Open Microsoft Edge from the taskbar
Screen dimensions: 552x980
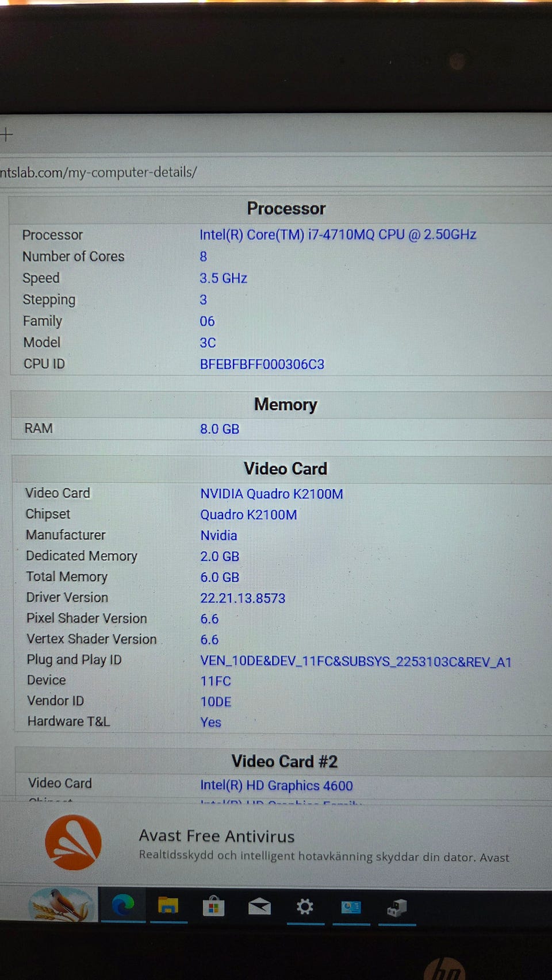(x=123, y=906)
